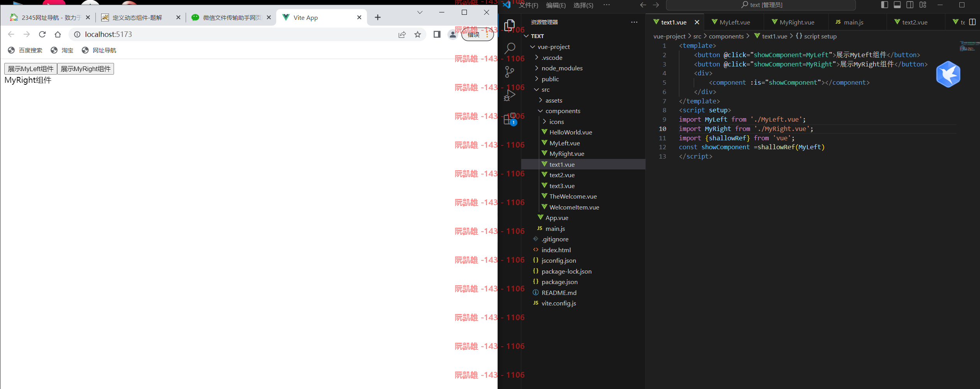Toggle the browser side panel icon
Screen dimensions: 980x389
(x=437, y=34)
